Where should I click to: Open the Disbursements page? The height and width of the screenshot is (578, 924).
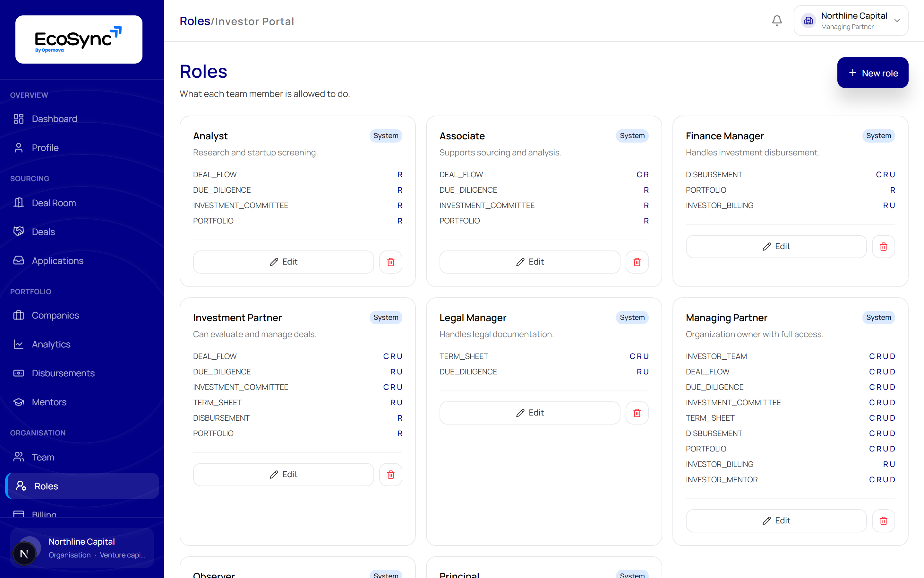82,373
